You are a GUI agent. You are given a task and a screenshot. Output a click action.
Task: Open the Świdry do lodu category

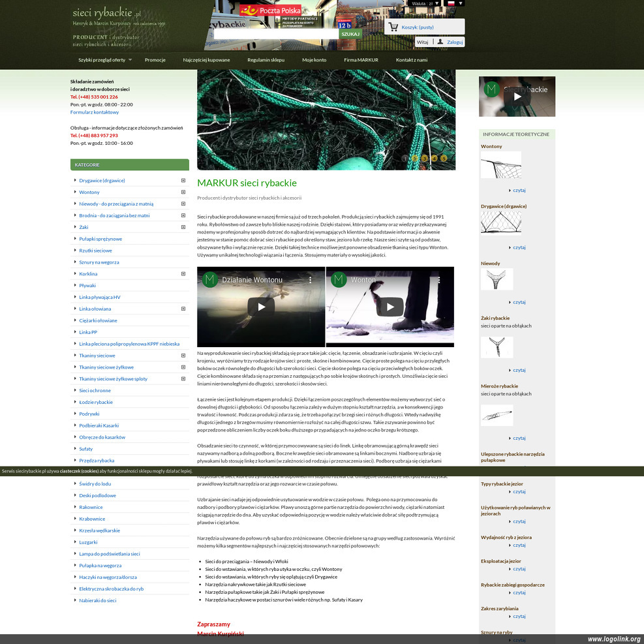click(95, 484)
